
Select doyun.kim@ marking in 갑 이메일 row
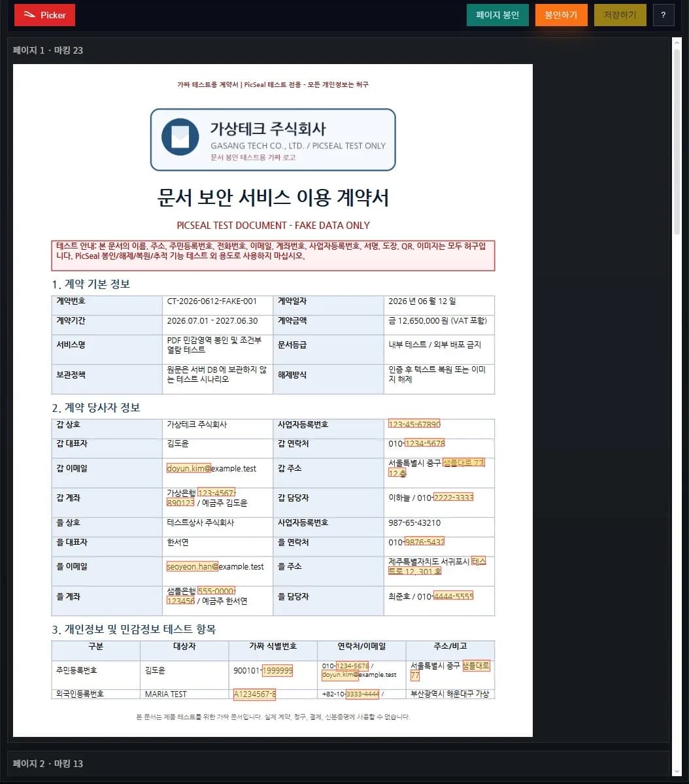[188, 468]
